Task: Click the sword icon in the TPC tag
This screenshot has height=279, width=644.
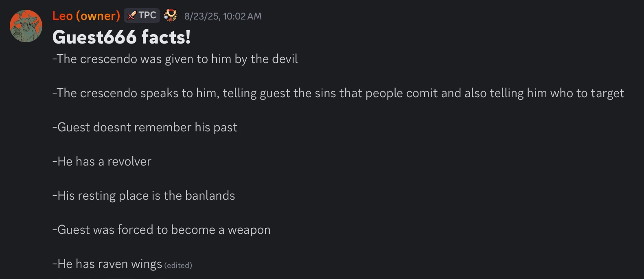Action: [x=131, y=15]
